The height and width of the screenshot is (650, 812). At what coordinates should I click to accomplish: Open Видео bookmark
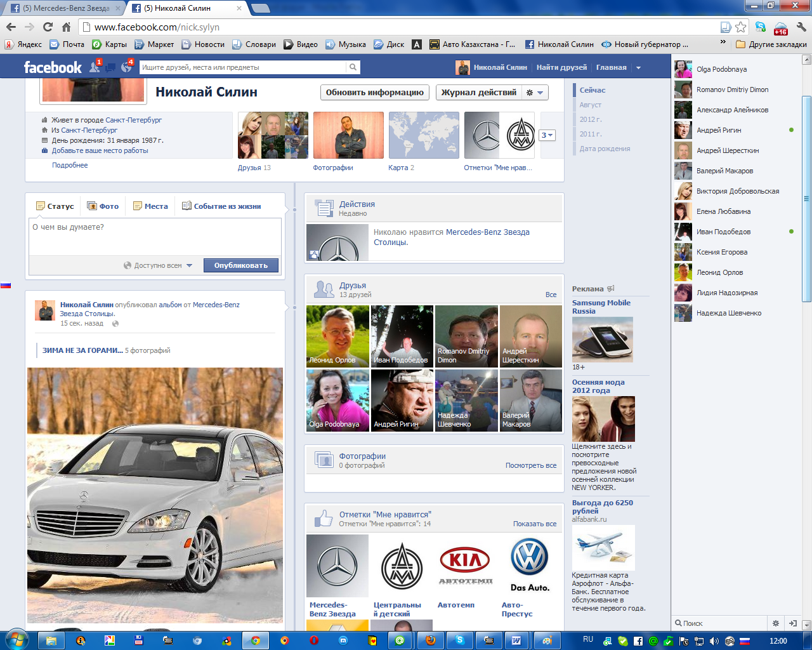tap(301, 44)
